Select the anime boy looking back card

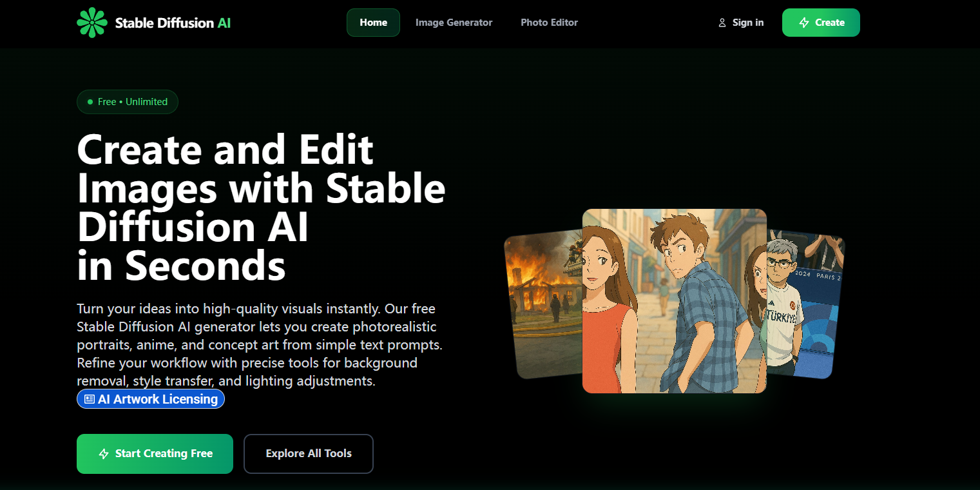pyautogui.click(x=675, y=300)
